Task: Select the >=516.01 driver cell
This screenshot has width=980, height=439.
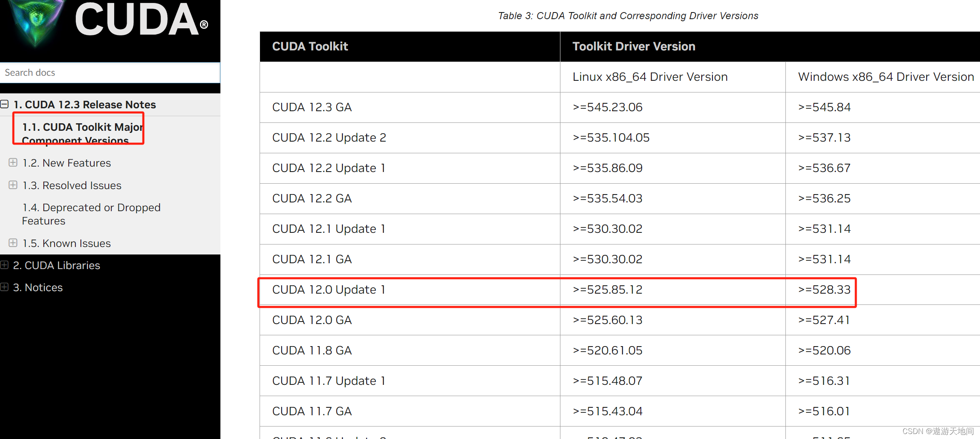Action: point(883,412)
